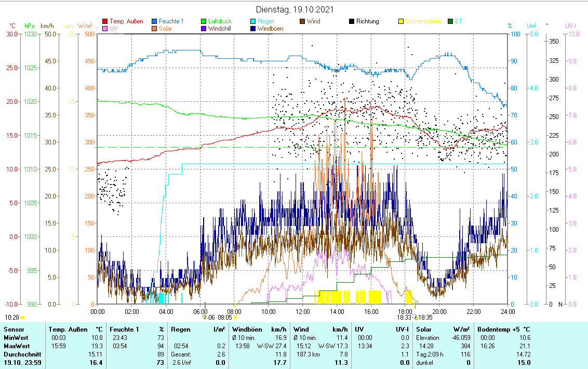Click the sunrise sun icon at 08:05
Viewport: 588px width, 369px height.
[x=235, y=317]
